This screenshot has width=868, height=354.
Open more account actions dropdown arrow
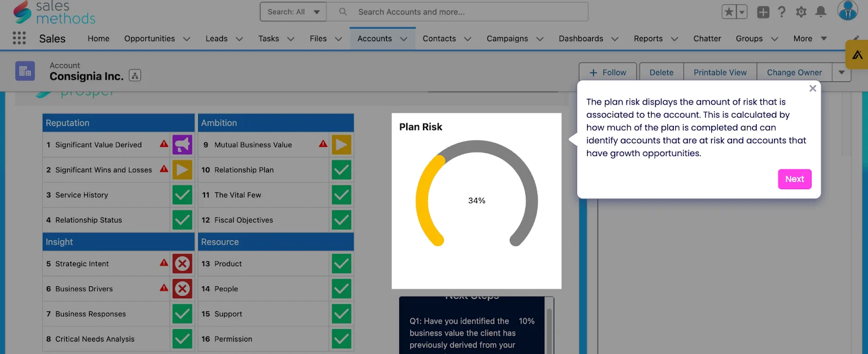click(x=841, y=72)
